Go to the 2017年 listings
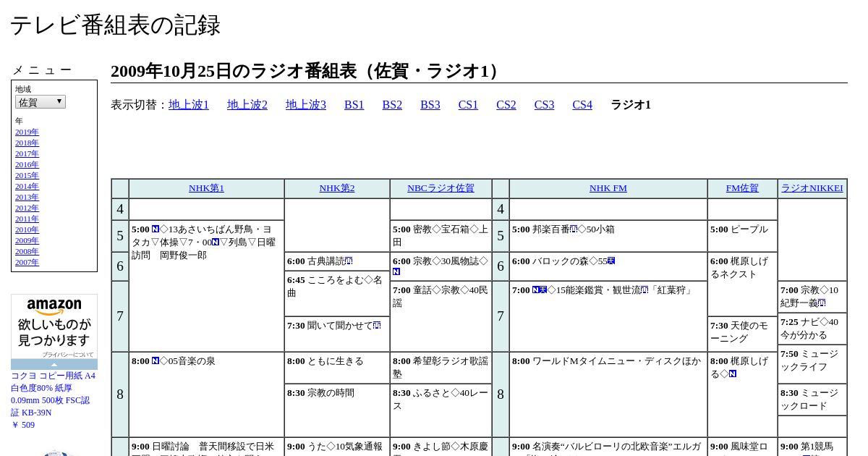Image resolution: width=868 pixels, height=456 pixels. coord(27,153)
